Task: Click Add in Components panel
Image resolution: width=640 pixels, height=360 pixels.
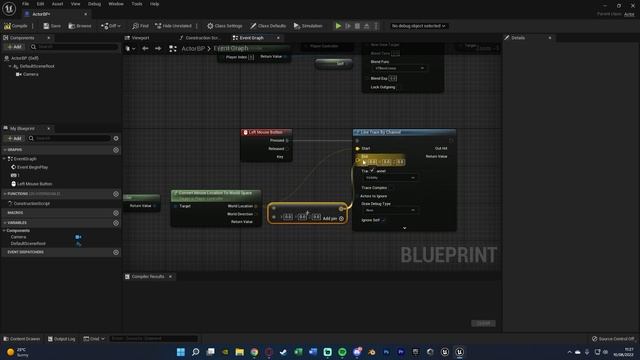Action: point(14,47)
